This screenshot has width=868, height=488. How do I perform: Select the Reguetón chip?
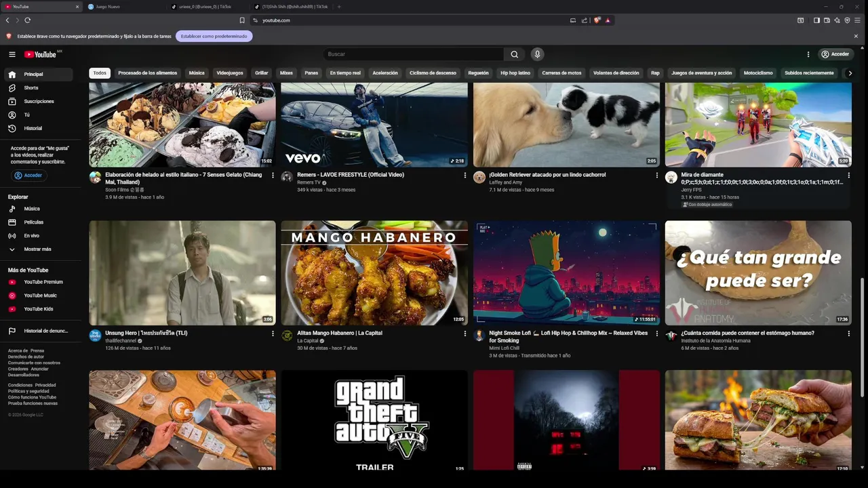tap(478, 73)
